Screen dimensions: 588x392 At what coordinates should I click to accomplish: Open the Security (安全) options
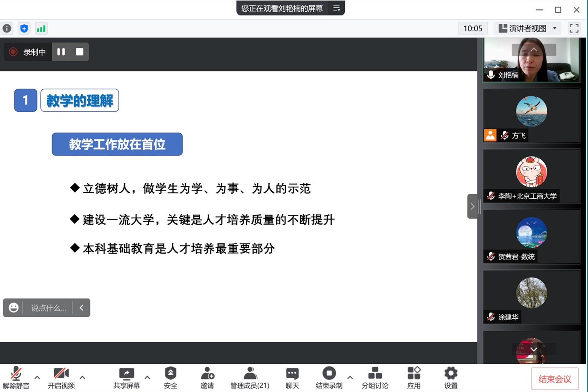171,378
